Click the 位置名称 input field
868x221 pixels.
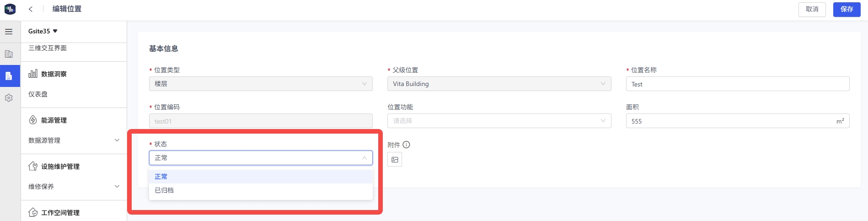tap(737, 84)
